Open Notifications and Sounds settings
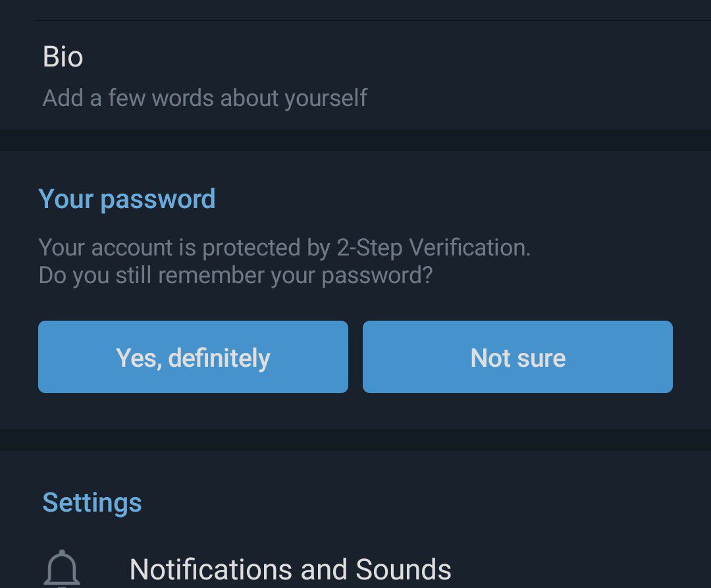This screenshot has width=711, height=588. click(290, 570)
